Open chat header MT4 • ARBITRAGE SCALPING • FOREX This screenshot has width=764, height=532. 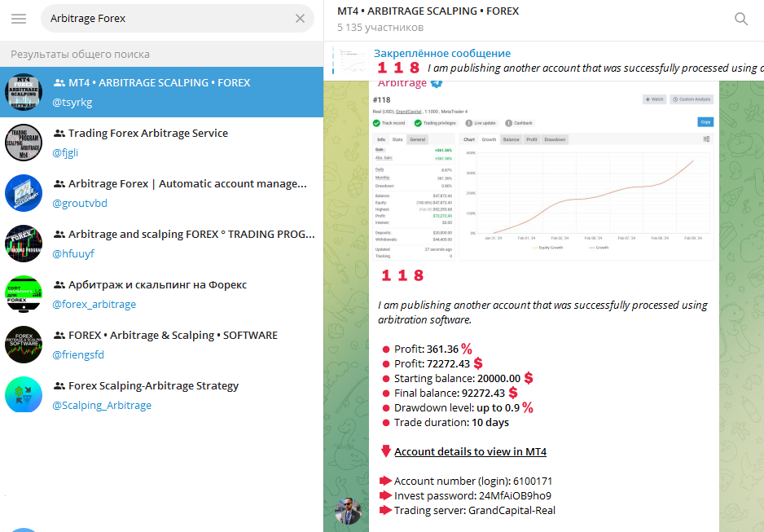coord(428,11)
